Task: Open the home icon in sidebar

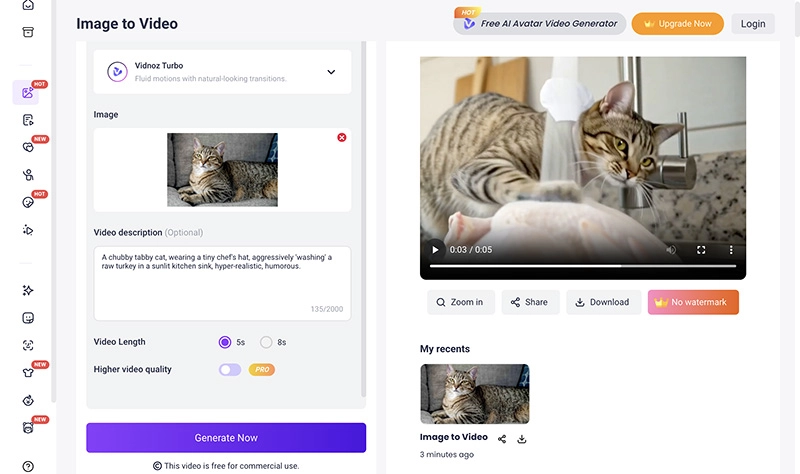Action: pyautogui.click(x=28, y=5)
